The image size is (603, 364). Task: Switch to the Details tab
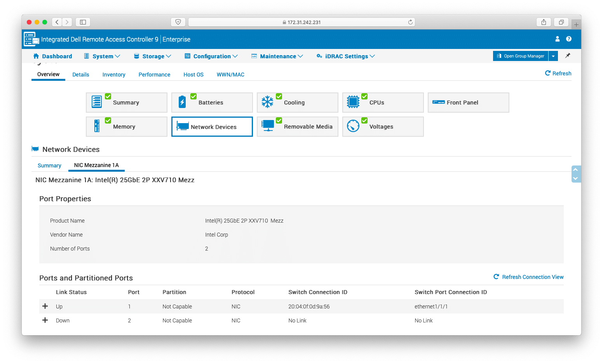(81, 75)
